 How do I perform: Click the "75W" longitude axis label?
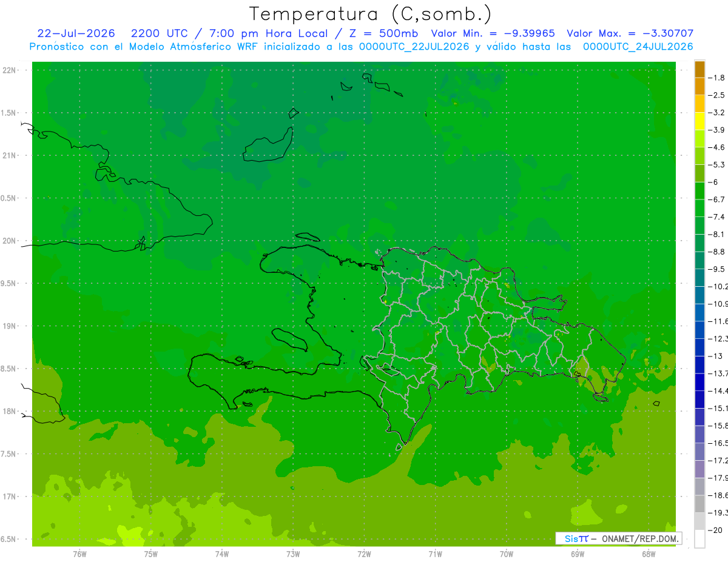[150, 554]
